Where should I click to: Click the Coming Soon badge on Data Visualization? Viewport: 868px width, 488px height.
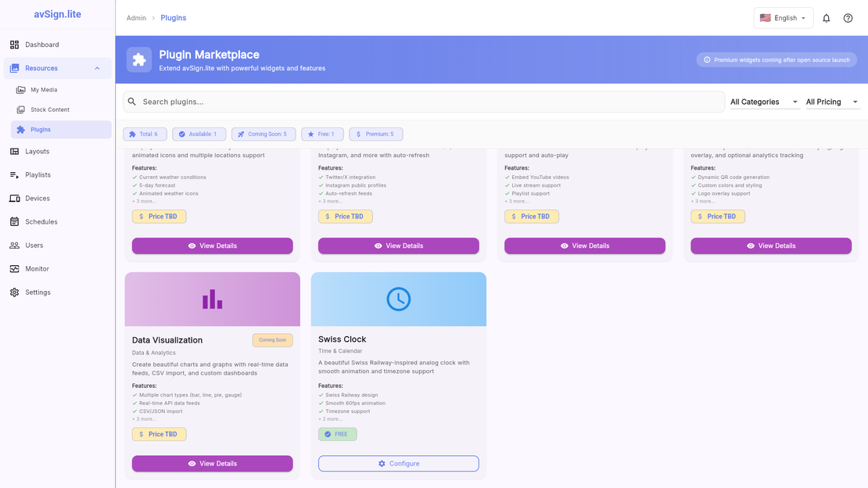point(272,340)
